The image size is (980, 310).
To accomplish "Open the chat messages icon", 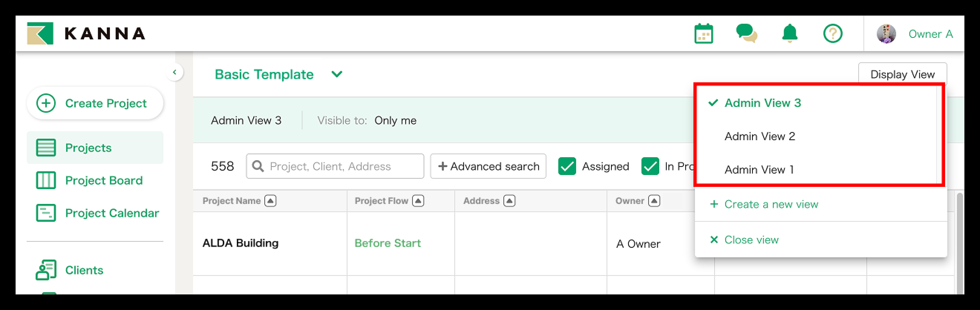I will pos(746,33).
